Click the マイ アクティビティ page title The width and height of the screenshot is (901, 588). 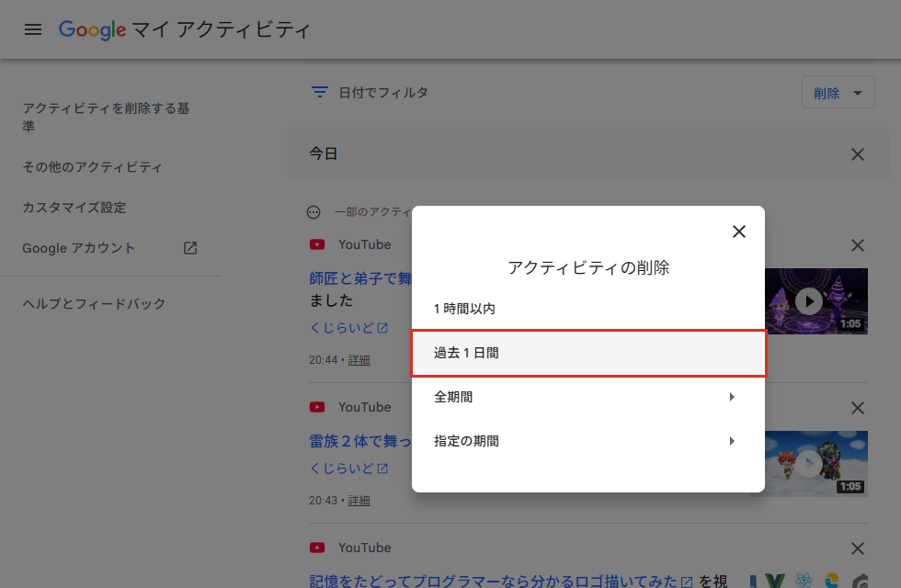click(222, 29)
